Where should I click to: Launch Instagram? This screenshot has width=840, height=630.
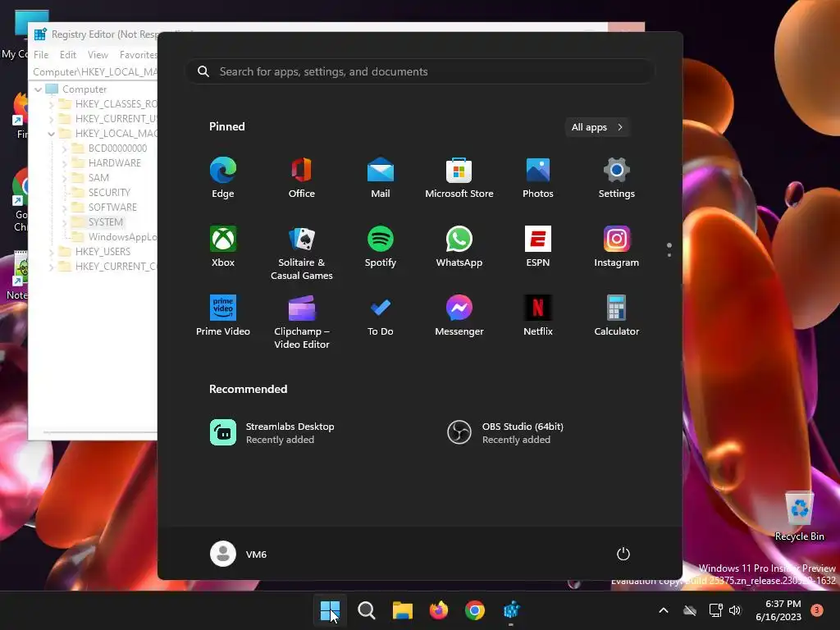coord(617,246)
